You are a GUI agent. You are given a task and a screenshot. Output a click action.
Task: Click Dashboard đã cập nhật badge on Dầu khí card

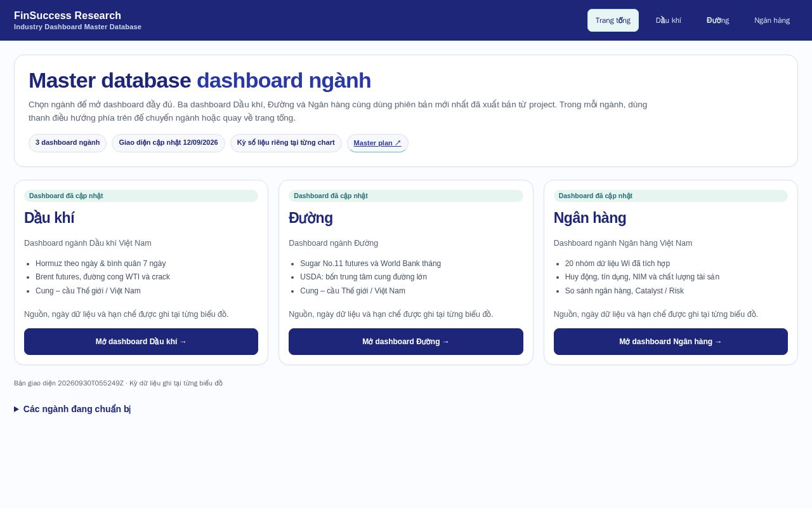coord(141,196)
